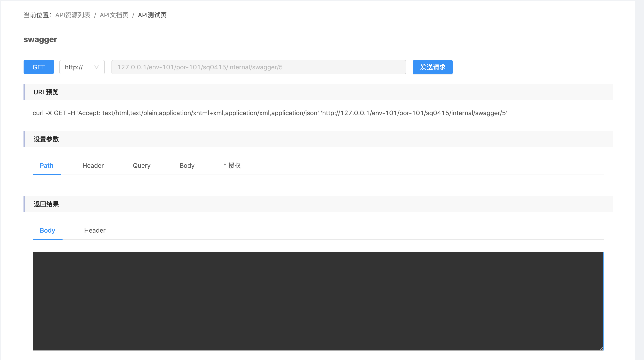Click the blue GET method button

[x=39, y=67]
